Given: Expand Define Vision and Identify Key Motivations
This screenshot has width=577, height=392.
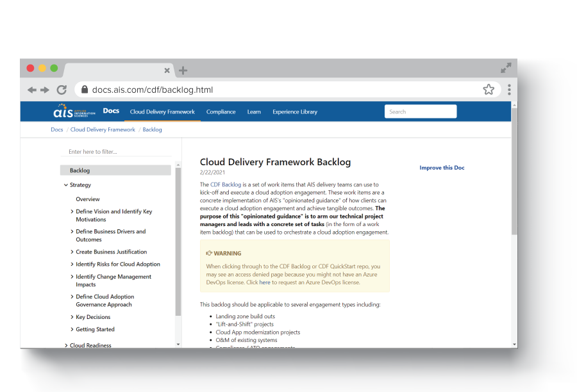Looking at the screenshot, I should (72, 211).
